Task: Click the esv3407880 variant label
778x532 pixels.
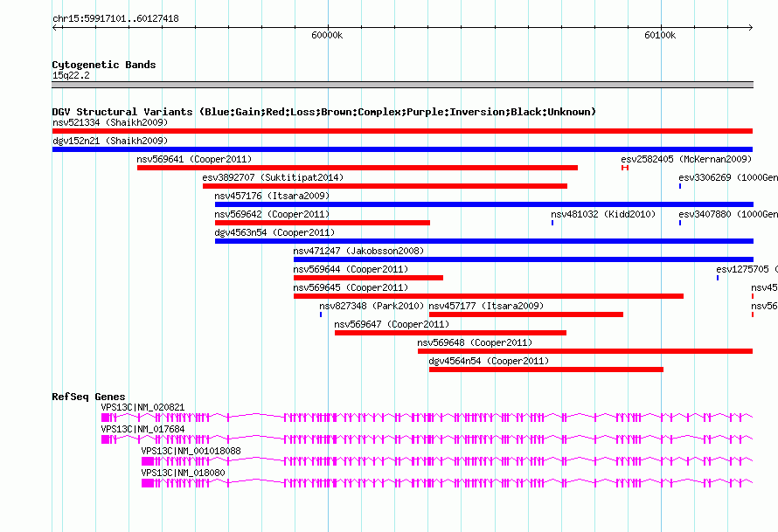Action: [728, 214]
